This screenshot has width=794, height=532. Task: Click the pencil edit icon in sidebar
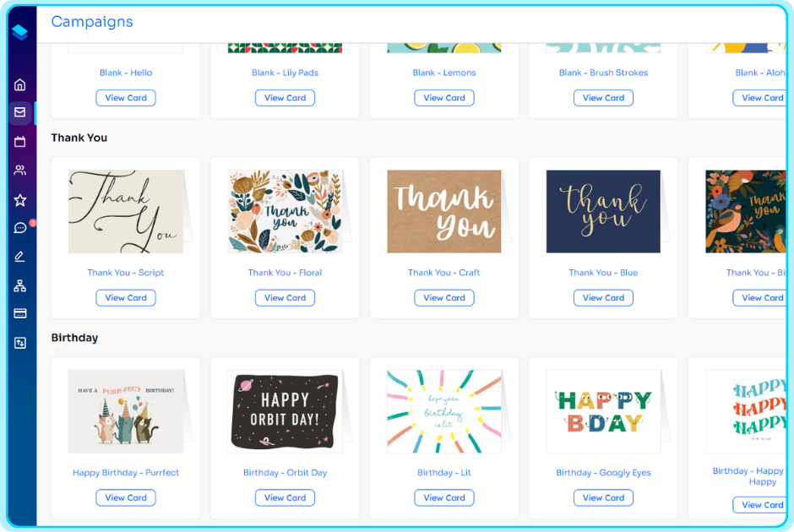point(19,257)
